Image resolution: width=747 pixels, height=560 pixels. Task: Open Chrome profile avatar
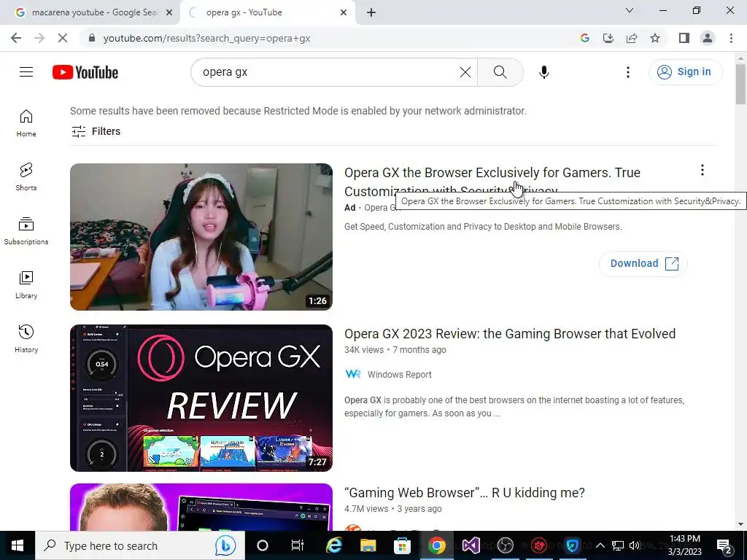tap(708, 38)
